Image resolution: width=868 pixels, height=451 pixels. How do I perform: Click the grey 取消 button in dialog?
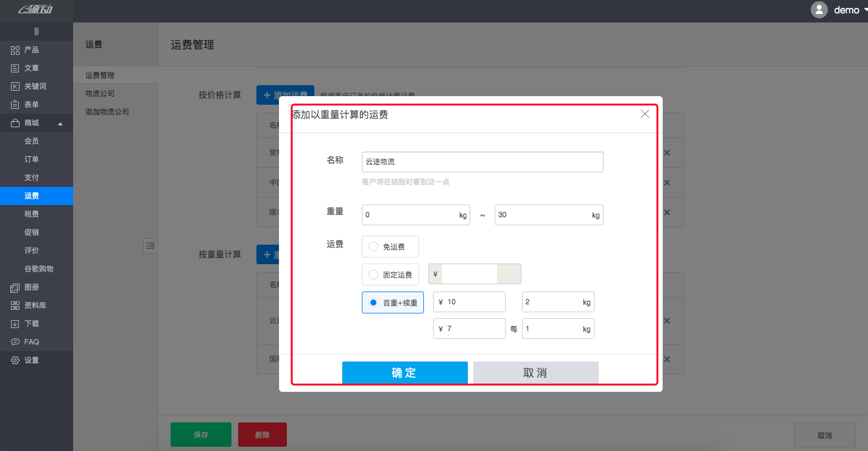[535, 372]
